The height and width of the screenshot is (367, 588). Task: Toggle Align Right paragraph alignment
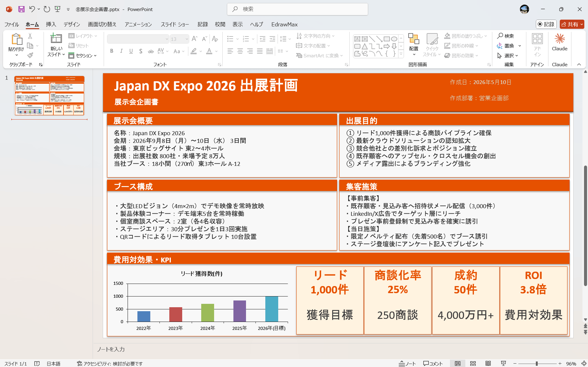click(250, 51)
